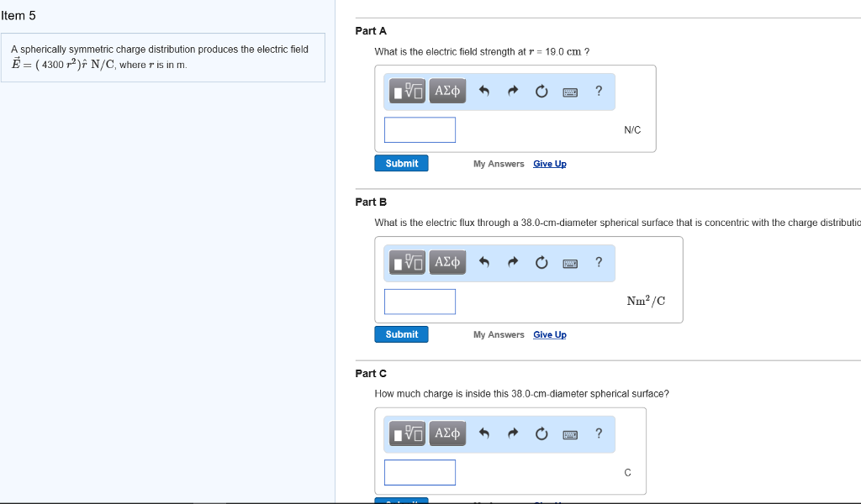Image resolution: width=861 pixels, height=504 pixels.
Task: Open Greek symbols palette in Part B
Action: pos(447,263)
